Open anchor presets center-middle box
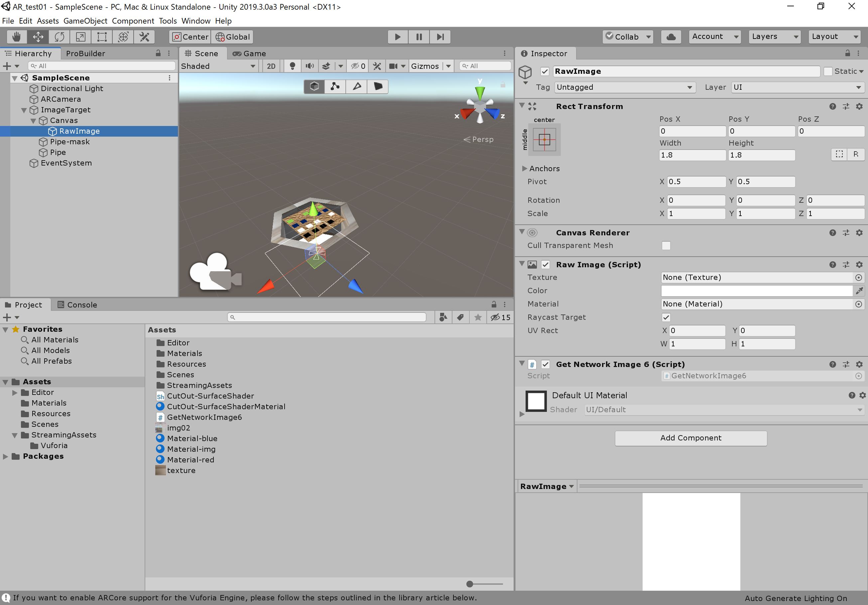This screenshot has width=868, height=605. pos(544,140)
